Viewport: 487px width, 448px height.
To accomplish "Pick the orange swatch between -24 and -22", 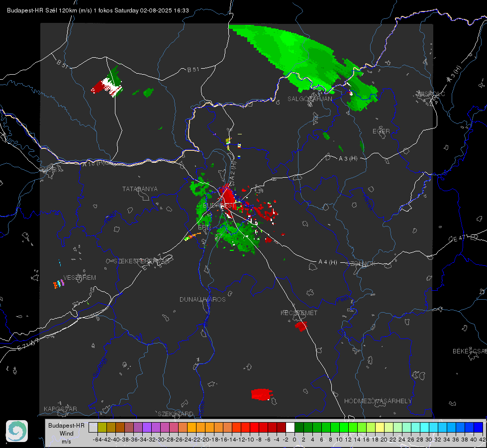I will click(x=192, y=427).
